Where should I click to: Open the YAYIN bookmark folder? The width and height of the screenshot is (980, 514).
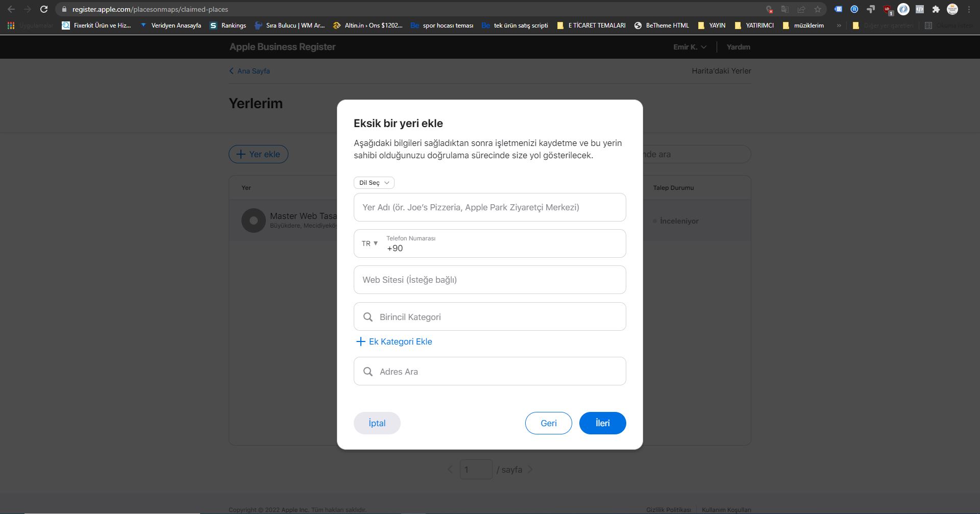tap(712, 25)
